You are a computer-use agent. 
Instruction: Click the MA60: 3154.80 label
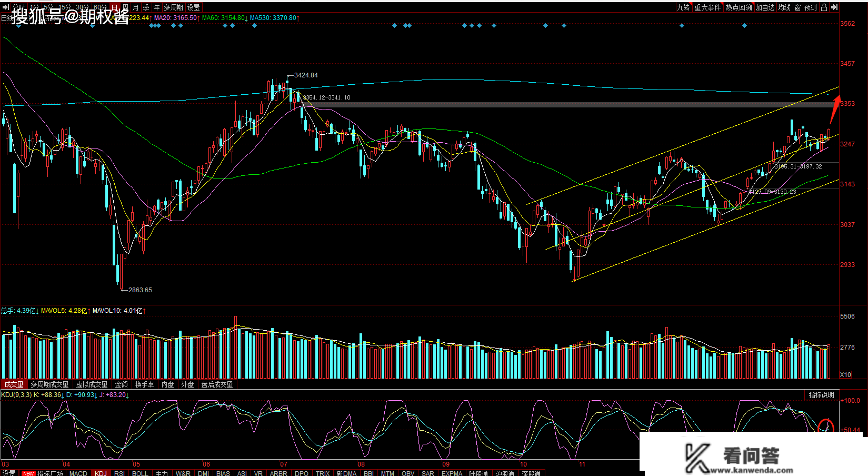(224, 18)
